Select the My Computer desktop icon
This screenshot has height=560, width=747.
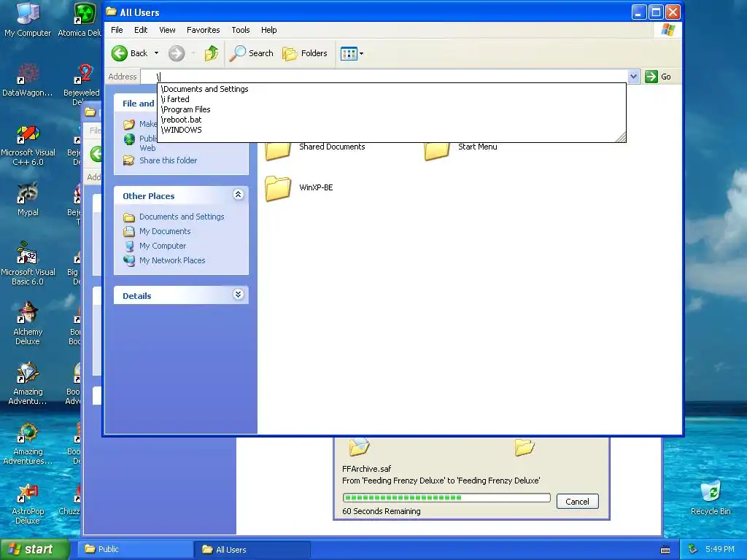(x=28, y=20)
